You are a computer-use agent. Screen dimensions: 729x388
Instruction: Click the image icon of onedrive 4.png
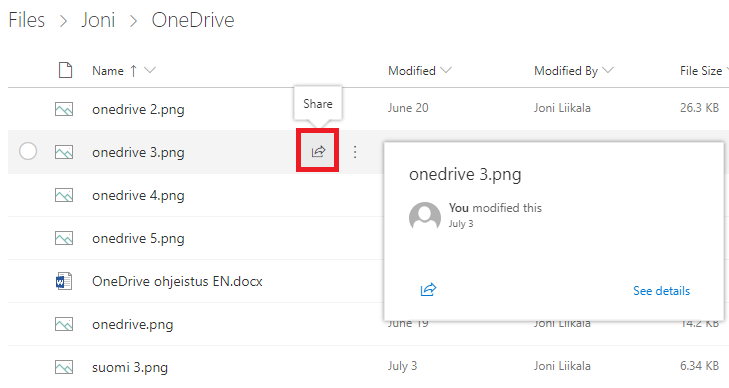point(64,195)
